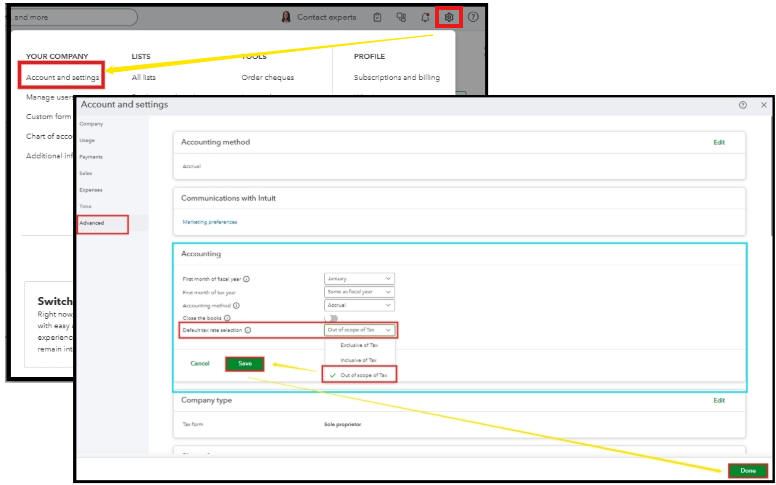Switch to the Expenses tab in settings sidebar
Screen dimensions: 776x485
(91, 190)
